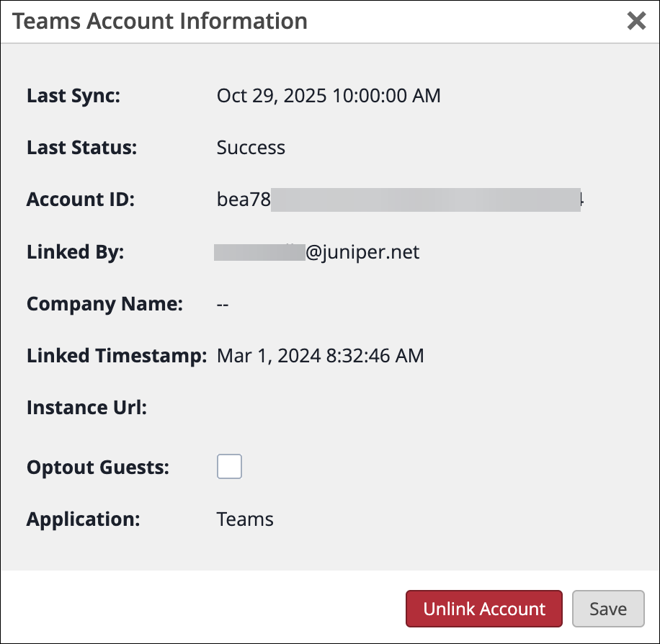Click the Company Name label
The height and width of the screenshot is (644, 660).
click(104, 304)
